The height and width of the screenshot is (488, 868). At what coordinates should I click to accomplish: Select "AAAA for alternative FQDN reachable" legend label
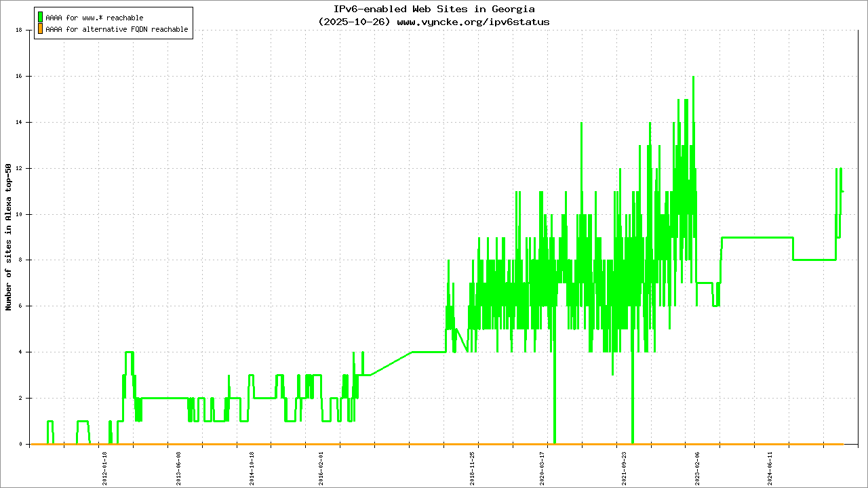point(117,30)
